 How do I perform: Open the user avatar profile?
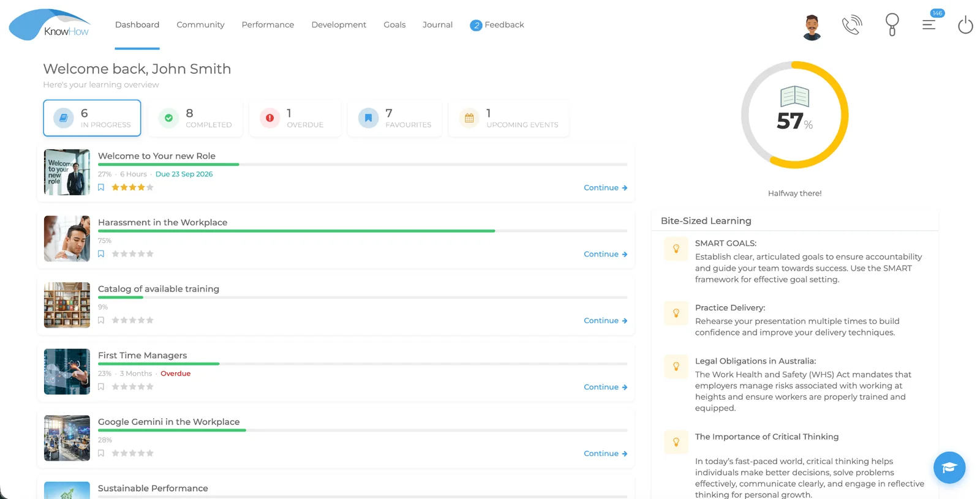click(812, 27)
